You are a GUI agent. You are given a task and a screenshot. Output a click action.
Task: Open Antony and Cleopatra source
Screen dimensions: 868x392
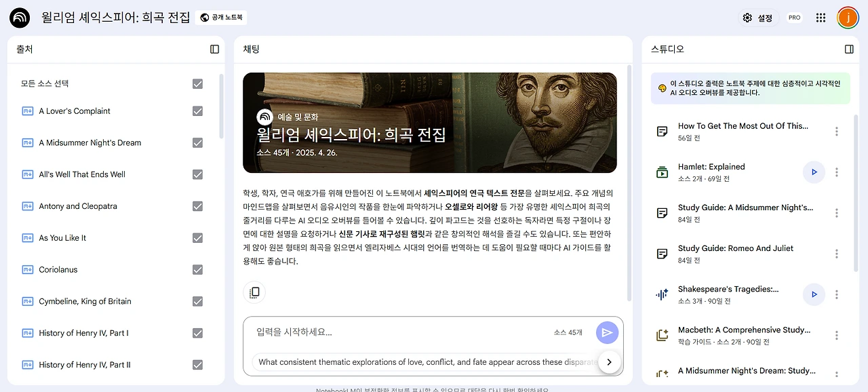coord(78,206)
